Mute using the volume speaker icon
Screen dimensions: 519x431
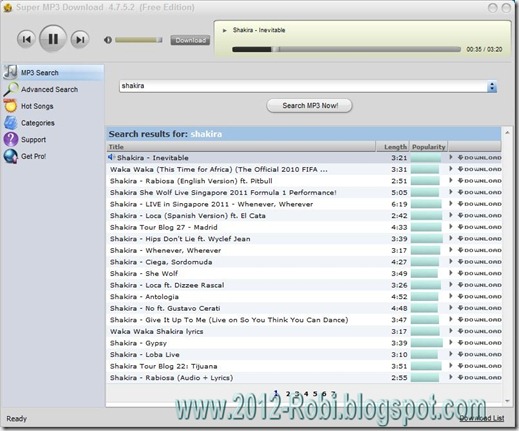pyautogui.click(x=108, y=40)
